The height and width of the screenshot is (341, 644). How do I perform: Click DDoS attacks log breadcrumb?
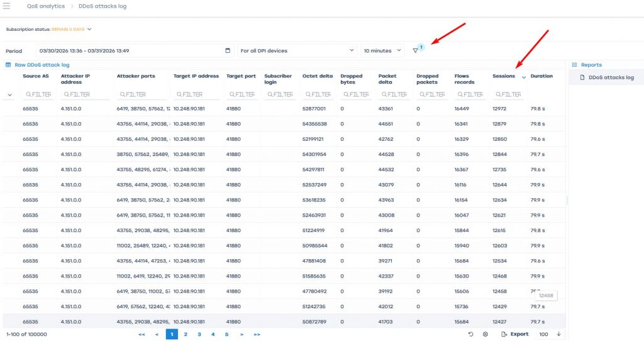coord(103,6)
